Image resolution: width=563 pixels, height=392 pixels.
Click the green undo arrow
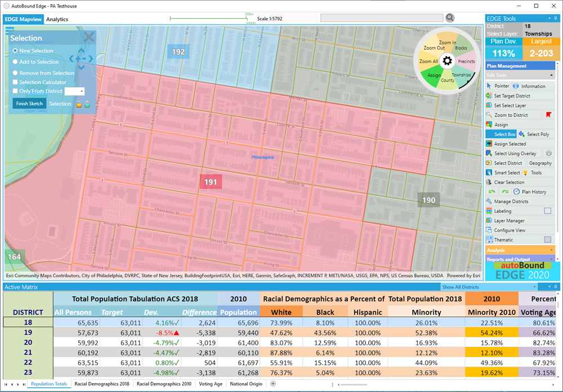(491, 192)
